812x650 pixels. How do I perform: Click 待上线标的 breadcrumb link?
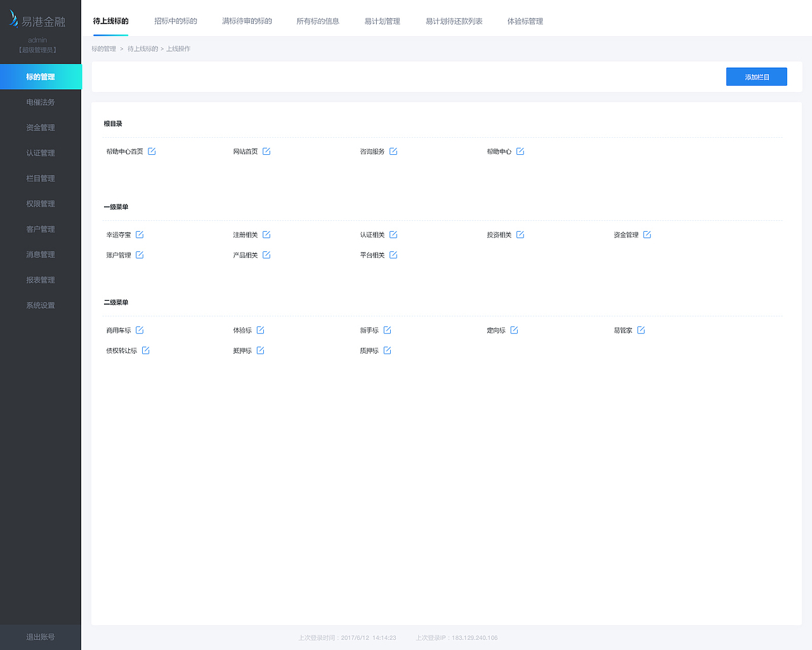tap(143, 49)
